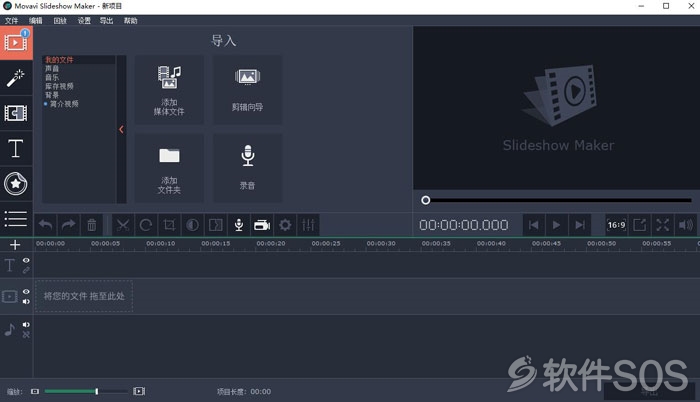Click the Record audio microphone toolbar icon
Viewport: 700px width, 402px height.
[239, 225]
